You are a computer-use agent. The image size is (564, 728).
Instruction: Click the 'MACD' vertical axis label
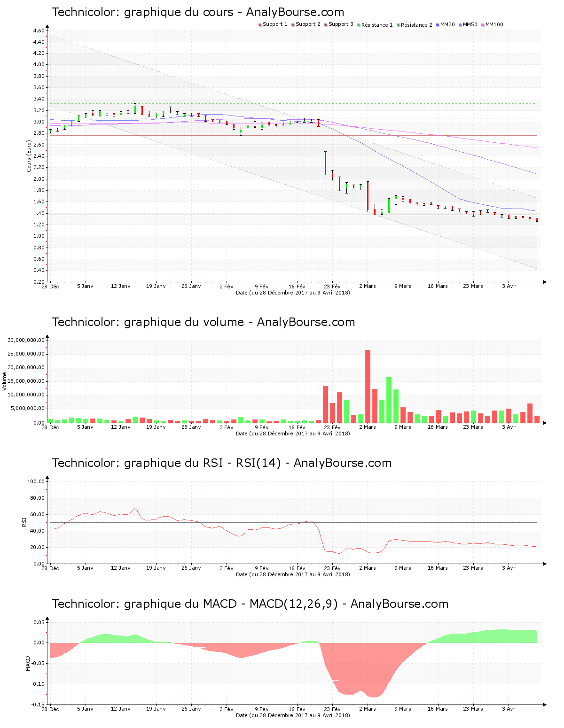(x=28, y=663)
